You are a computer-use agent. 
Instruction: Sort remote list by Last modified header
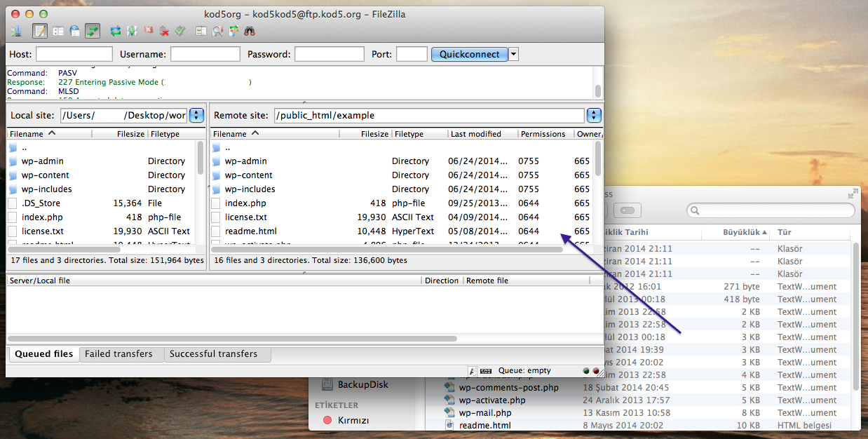(483, 134)
